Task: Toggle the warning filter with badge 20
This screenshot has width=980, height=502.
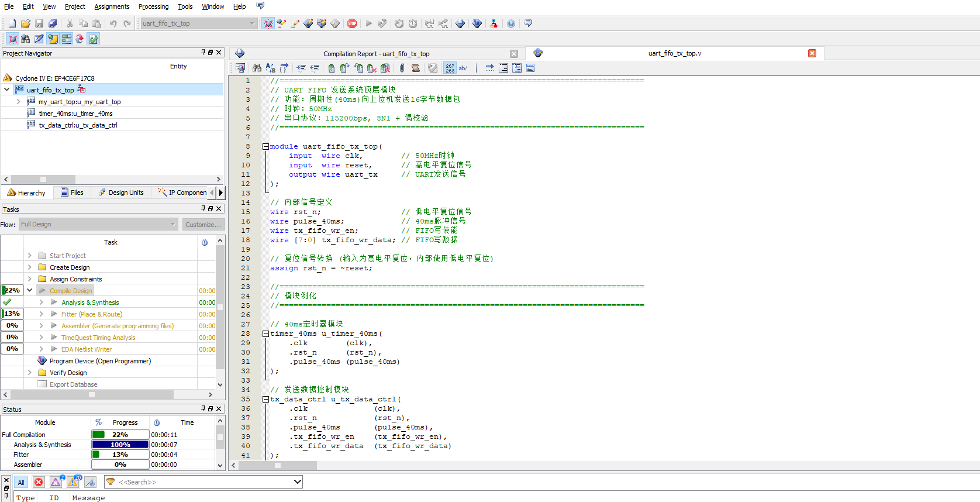Action: [74, 482]
